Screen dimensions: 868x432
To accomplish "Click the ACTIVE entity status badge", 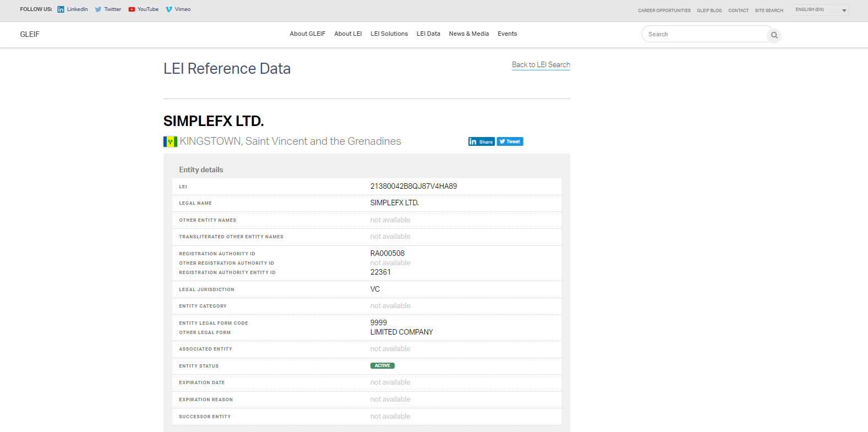I will click(383, 365).
